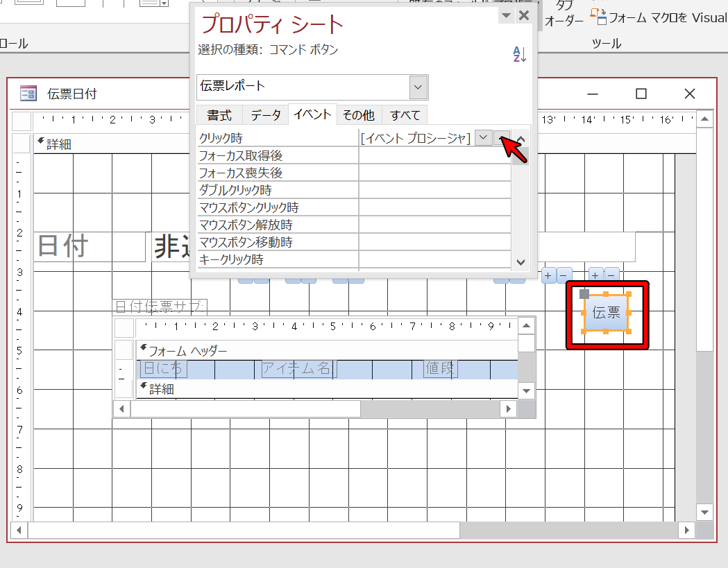Click the A-Z sort icon in Property Sheet

pos(519,54)
